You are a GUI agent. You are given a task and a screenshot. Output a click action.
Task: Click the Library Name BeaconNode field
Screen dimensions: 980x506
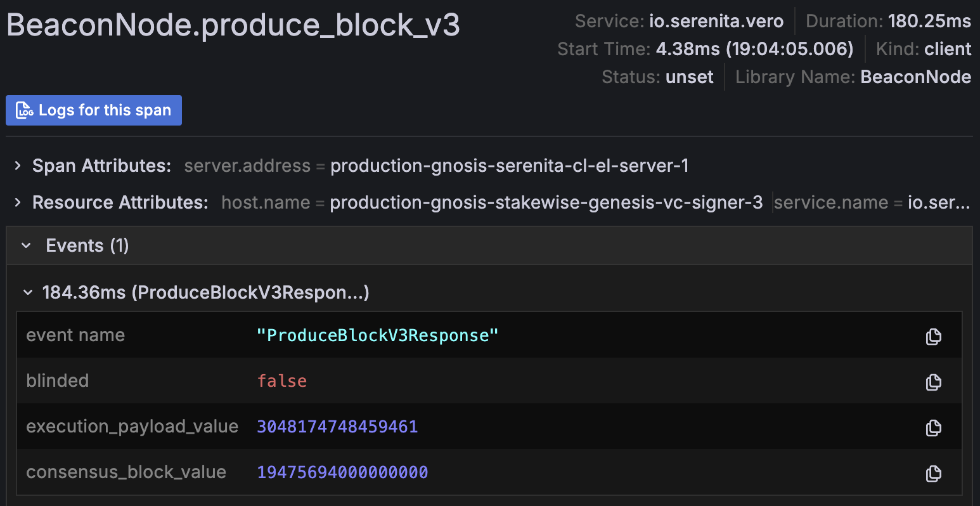click(853, 77)
